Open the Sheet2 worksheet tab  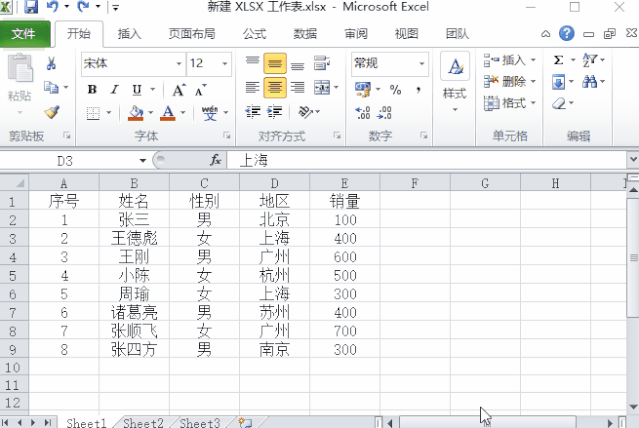143,423
